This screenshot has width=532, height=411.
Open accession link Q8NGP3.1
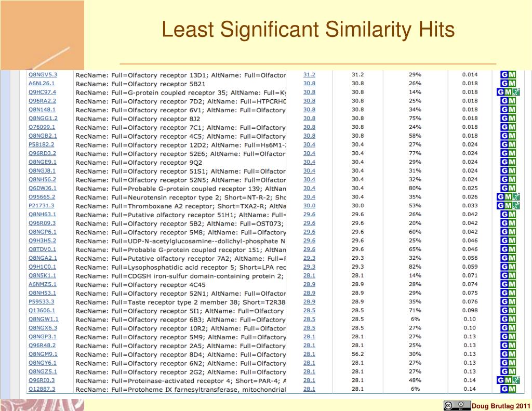pos(43,337)
